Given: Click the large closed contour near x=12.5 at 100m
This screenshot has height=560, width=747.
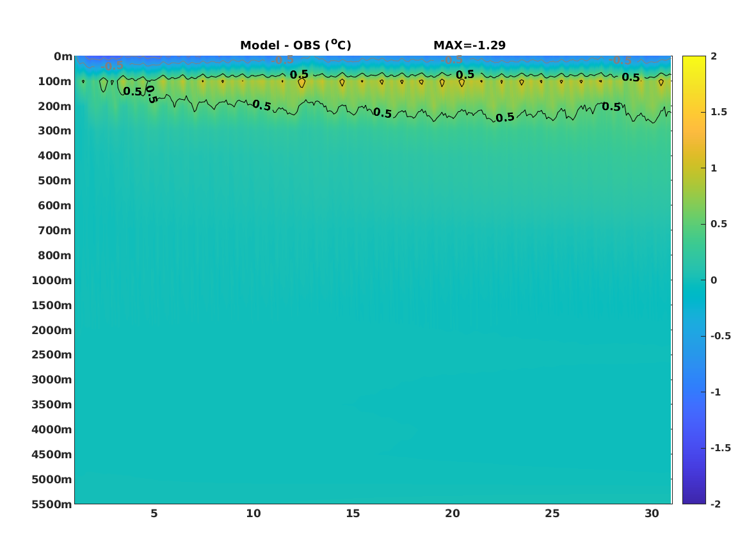Looking at the screenshot, I should click(x=301, y=83).
